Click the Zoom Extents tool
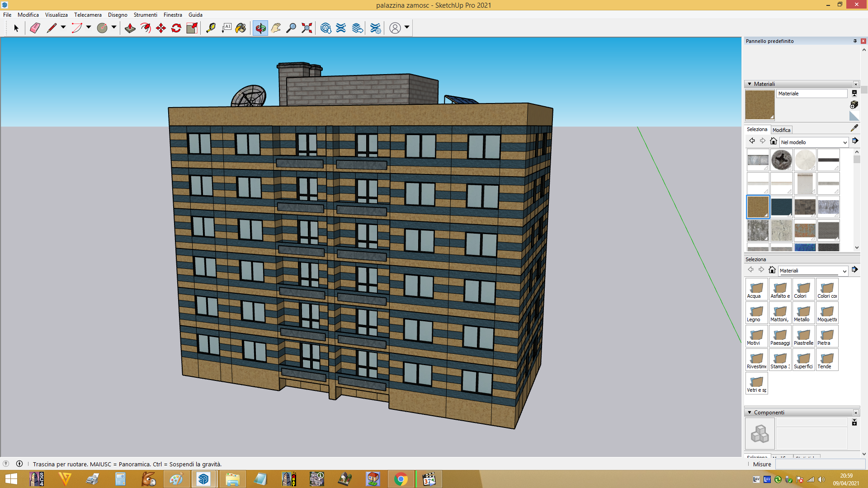Image resolution: width=868 pixels, height=488 pixels. pyautogui.click(x=307, y=28)
